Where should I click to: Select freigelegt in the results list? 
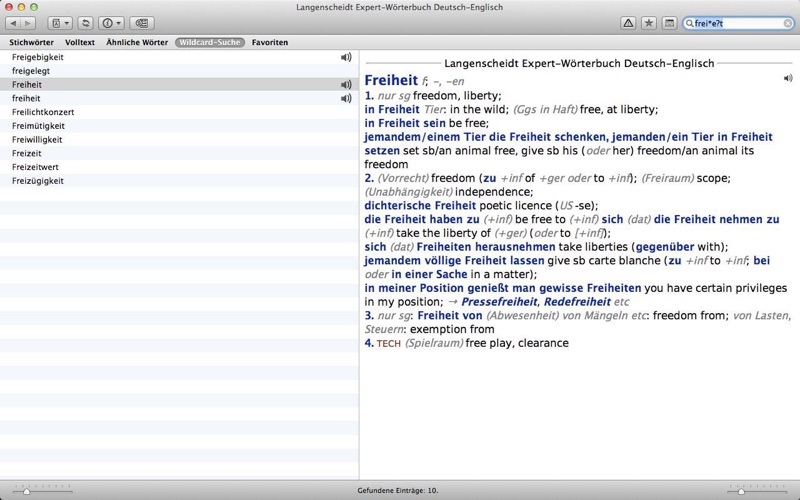(x=179, y=71)
